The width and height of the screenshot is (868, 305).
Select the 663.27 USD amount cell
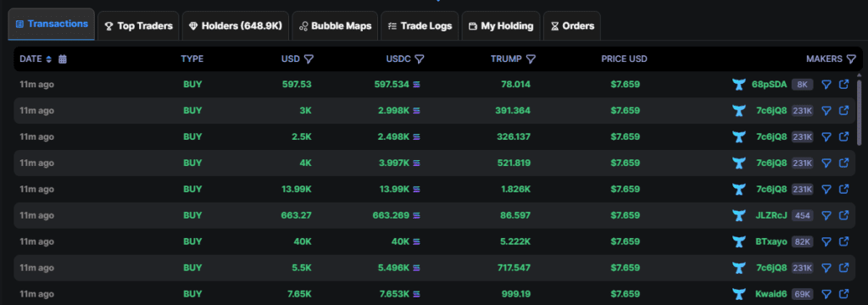tap(296, 215)
